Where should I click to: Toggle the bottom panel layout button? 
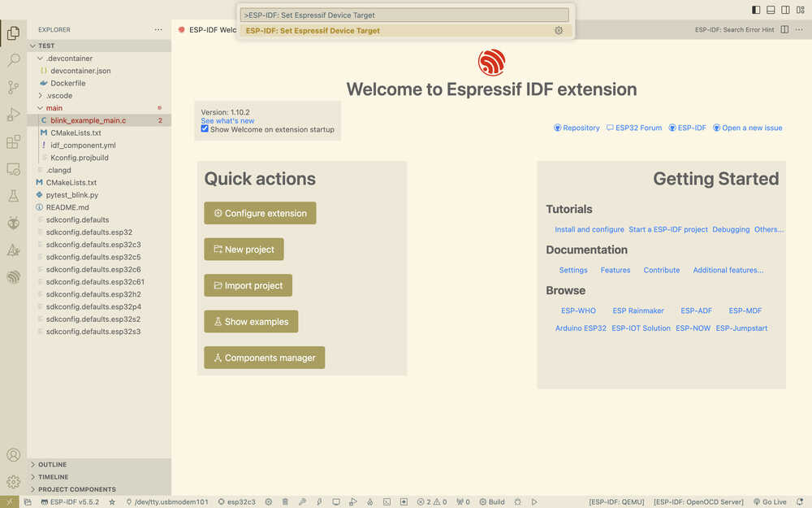coord(771,10)
